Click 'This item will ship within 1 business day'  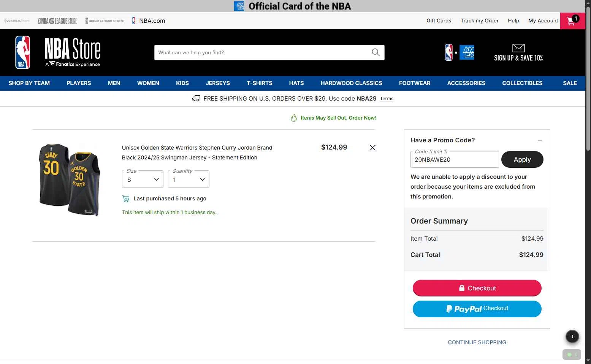(x=169, y=213)
